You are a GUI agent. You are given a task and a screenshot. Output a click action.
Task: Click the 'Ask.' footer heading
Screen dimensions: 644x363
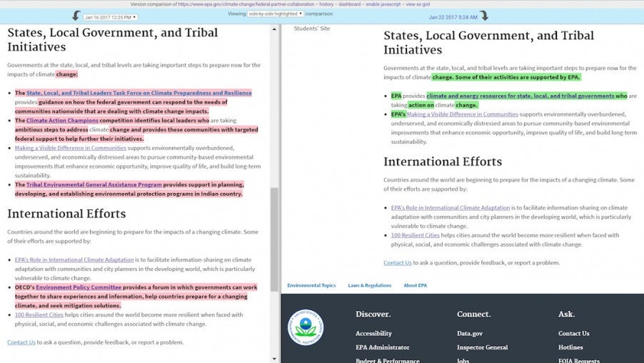566,314
